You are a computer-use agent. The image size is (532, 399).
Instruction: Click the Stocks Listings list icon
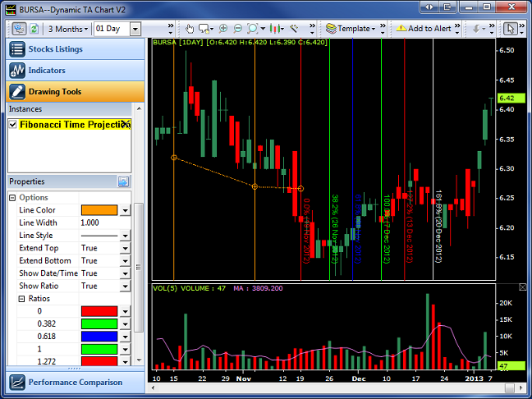point(17,49)
